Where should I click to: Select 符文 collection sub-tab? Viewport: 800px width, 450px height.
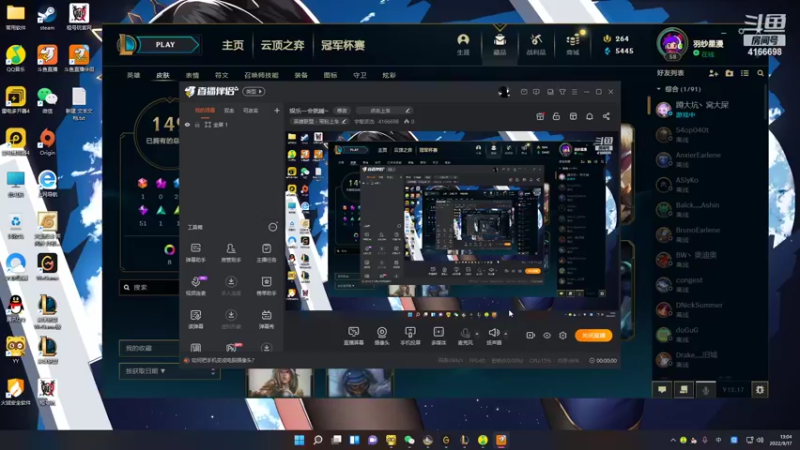(221, 75)
